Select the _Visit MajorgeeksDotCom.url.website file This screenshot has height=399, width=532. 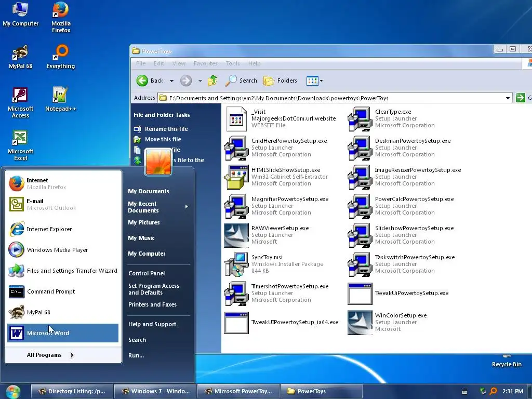pos(236,119)
